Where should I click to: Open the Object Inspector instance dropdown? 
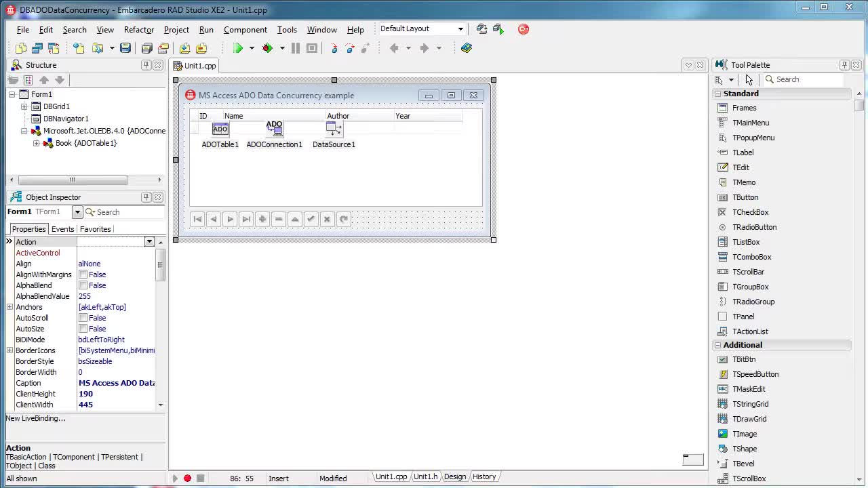[77, 212]
